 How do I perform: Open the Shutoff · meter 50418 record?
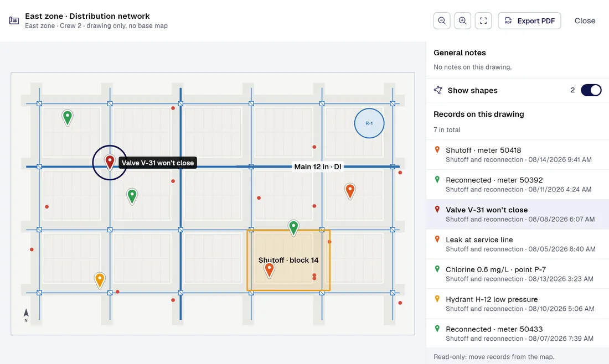[x=517, y=154]
